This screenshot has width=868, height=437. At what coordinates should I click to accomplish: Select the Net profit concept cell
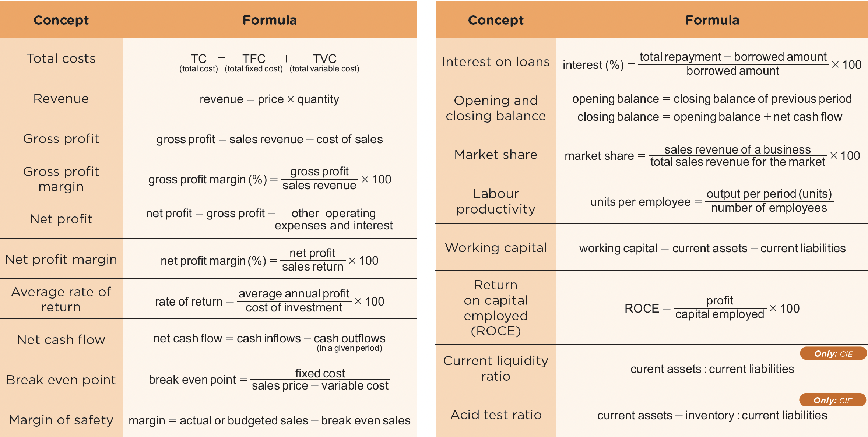(61, 219)
